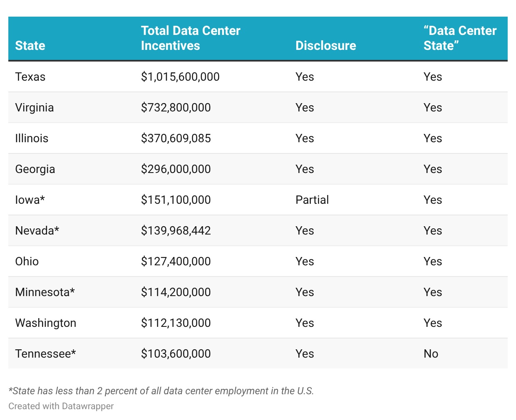Click Washington's $112,130,000 amount
Viewport: 516px width, 420px height.
pos(176,323)
